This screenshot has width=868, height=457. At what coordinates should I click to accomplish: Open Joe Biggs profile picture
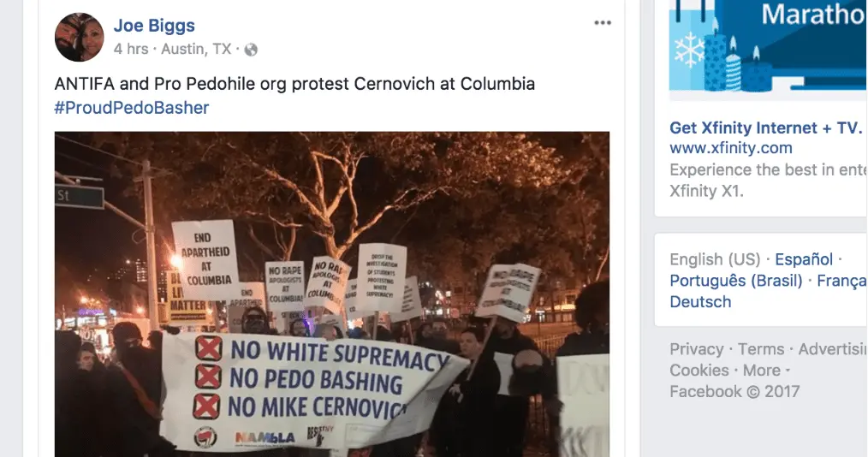click(x=79, y=37)
